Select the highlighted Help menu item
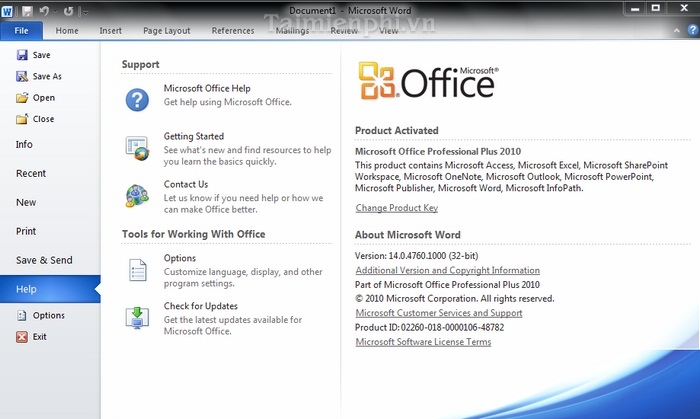 (x=50, y=289)
